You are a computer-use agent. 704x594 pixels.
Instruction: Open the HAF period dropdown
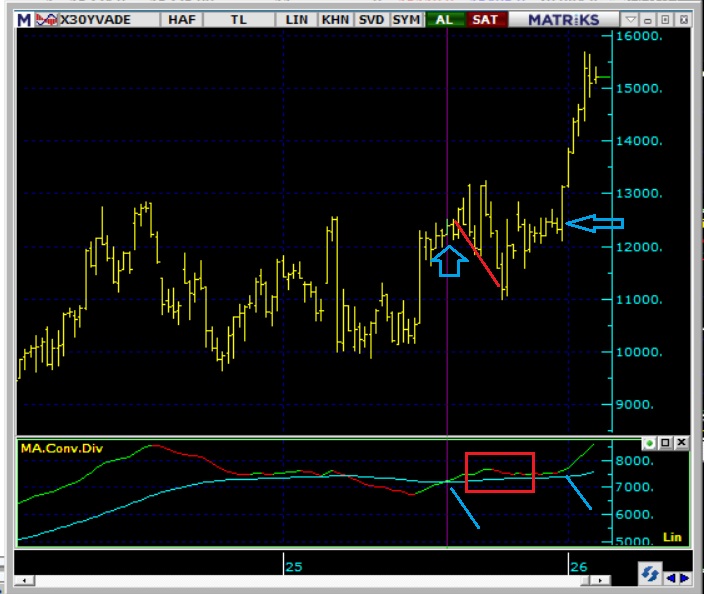[x=181, y=20]
